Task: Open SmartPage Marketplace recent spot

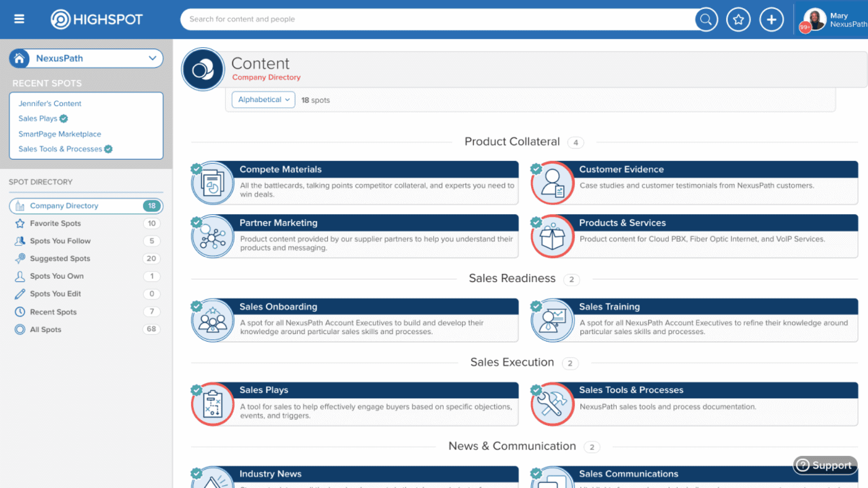Action: click(x=60, y=134)
